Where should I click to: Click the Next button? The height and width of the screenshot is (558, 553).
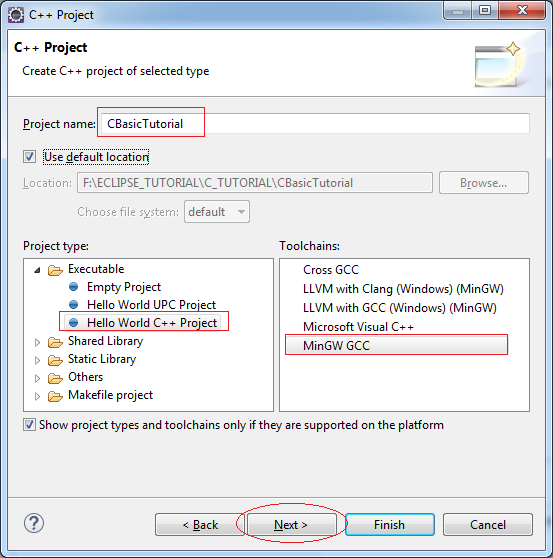(x=292, y=525)
